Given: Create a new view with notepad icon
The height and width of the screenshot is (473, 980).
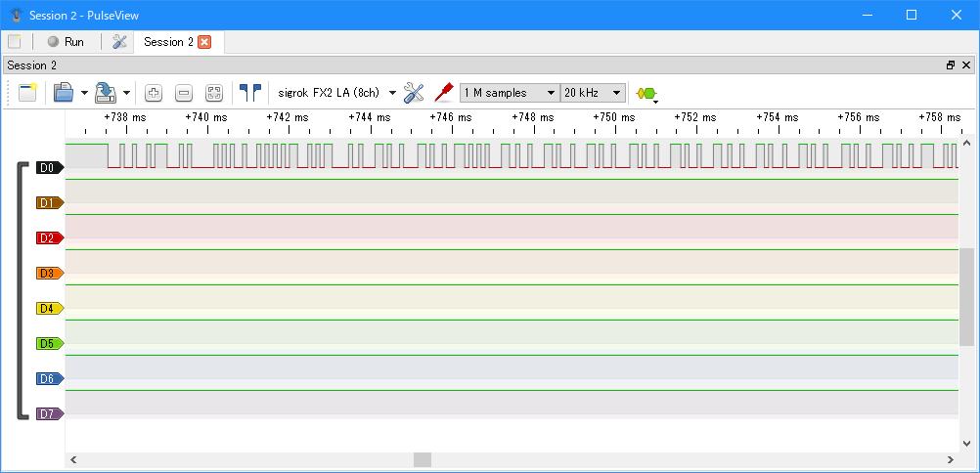Looking at the screenshot, I should (27, 93).
